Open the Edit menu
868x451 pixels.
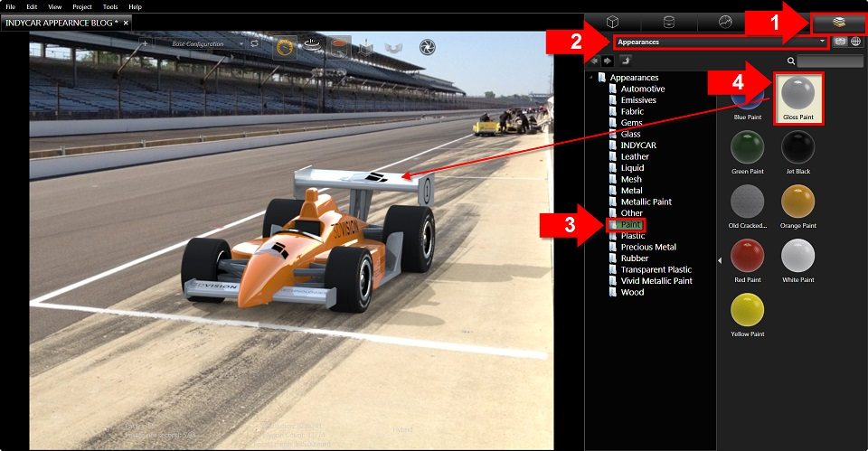(32, 6)
